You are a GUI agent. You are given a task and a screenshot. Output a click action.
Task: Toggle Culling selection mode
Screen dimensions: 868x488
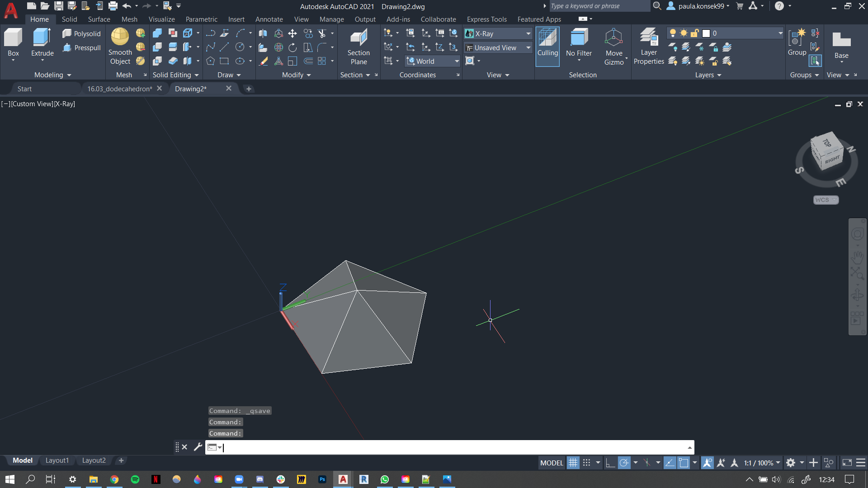[x=547, y=47]
